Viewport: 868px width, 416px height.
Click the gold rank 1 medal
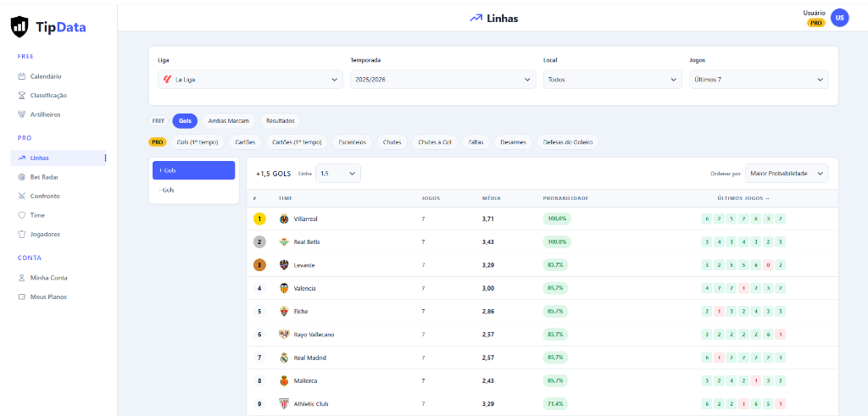coord(259,219)
